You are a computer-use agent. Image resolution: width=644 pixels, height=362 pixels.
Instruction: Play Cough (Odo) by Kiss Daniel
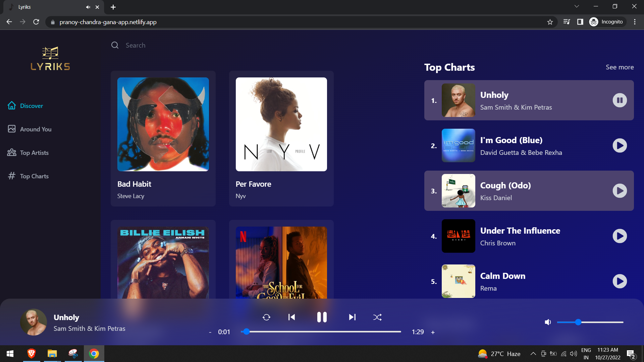(x=620, y=191)
